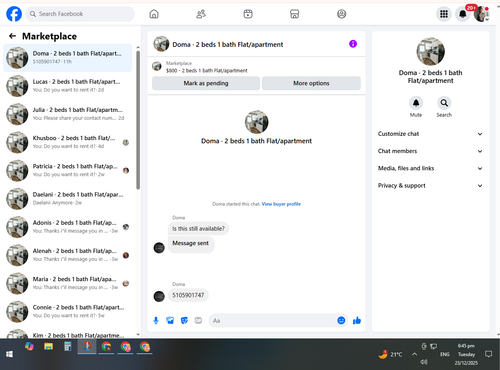Viewport: 500px width, 370px height.
Task: Click Mark as pending button
Action: click(206, 83)
